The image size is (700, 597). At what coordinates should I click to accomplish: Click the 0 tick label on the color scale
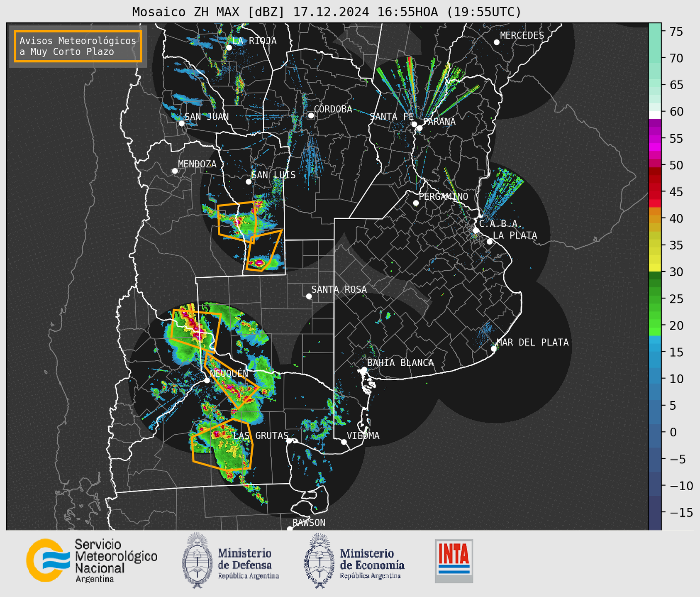673,432
